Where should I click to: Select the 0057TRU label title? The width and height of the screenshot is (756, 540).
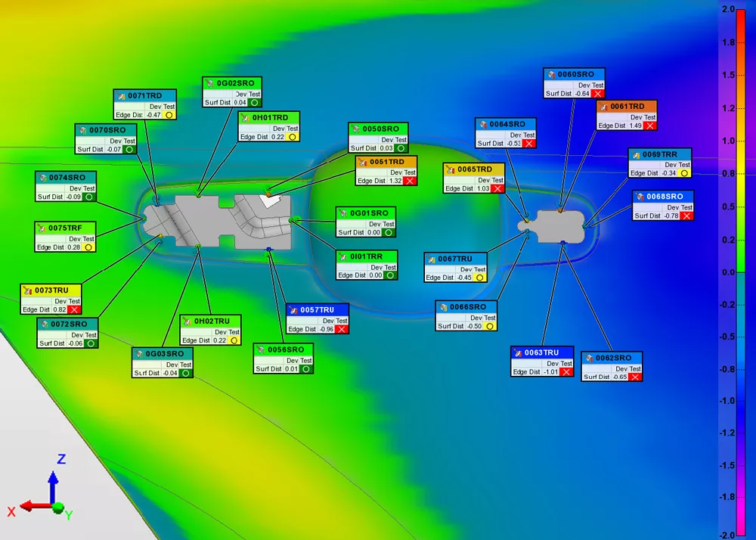[x=318, y=310]
